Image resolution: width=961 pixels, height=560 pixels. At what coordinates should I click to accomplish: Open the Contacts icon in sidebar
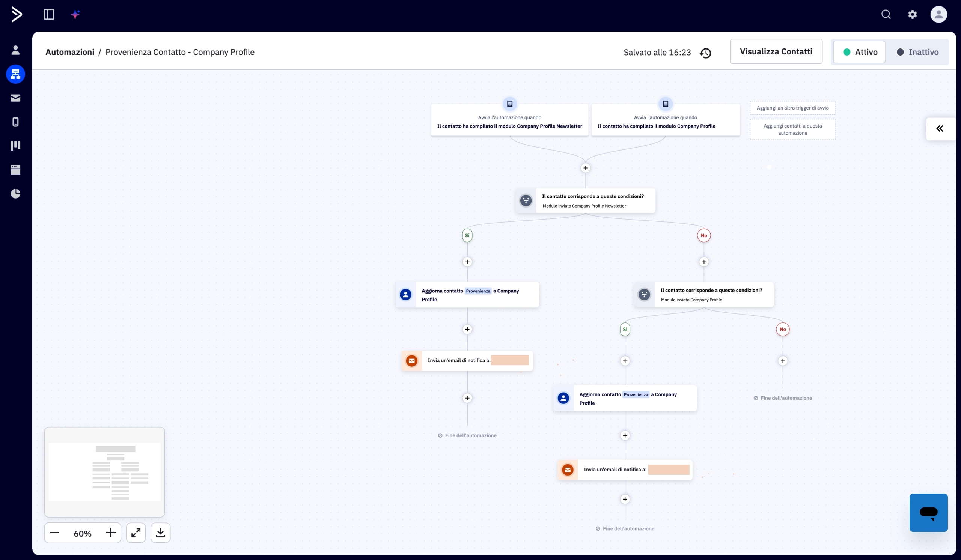(x=15, y=50)
